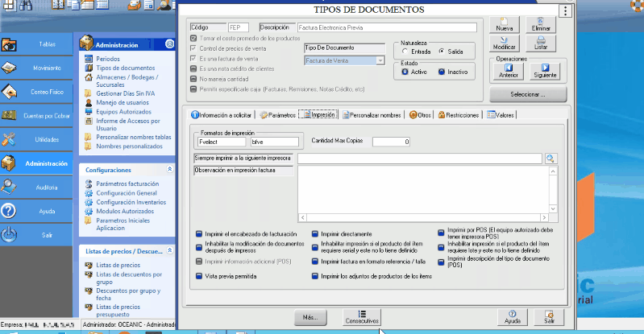
Task: Collapse the Configuraciones panel section
Action: (x=169, y=171)
